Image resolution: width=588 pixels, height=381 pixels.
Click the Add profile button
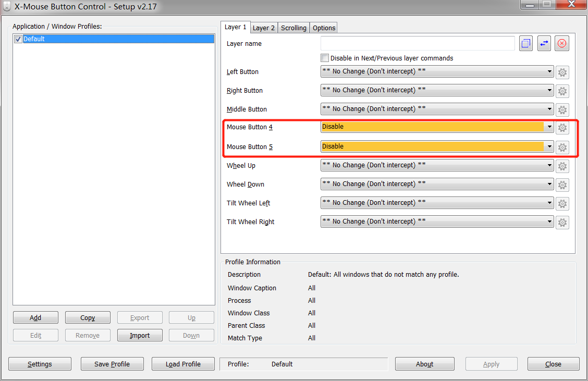click(x=35, y=317)
